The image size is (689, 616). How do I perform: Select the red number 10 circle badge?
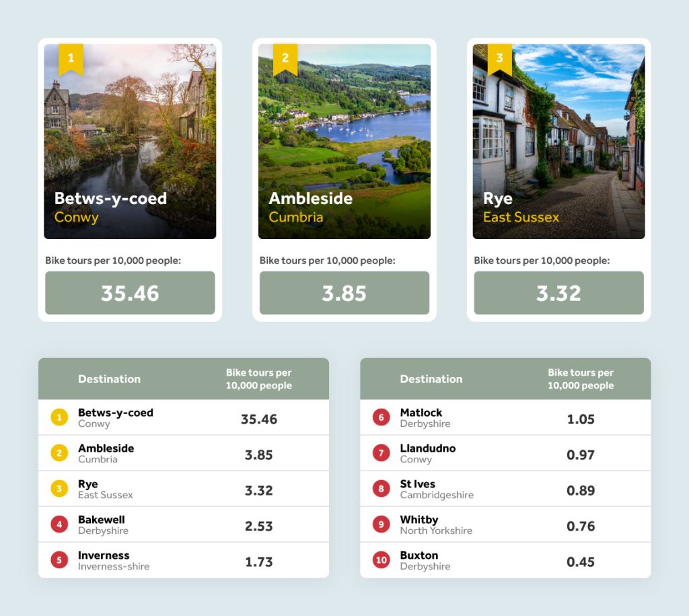click(x=382, y=560)
